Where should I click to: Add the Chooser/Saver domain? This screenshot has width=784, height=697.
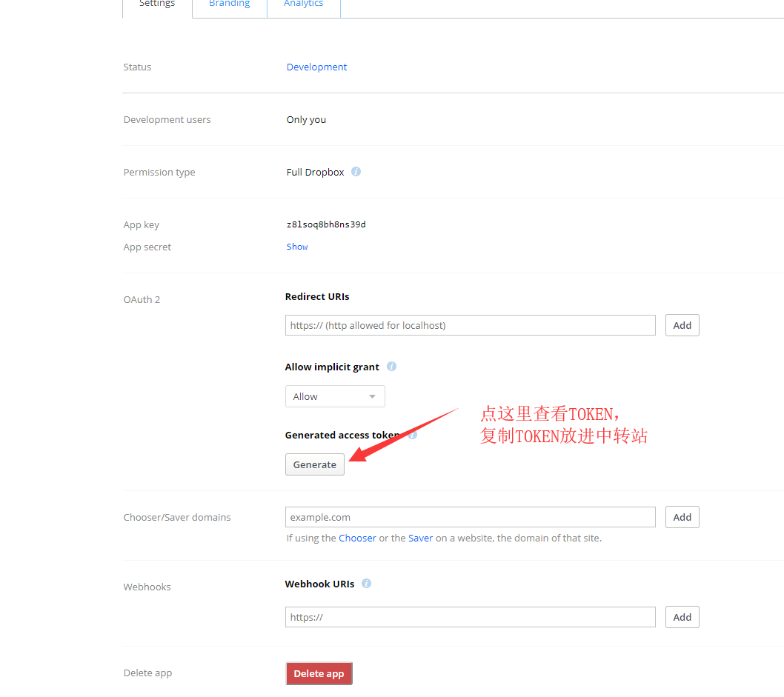(682, 517)
